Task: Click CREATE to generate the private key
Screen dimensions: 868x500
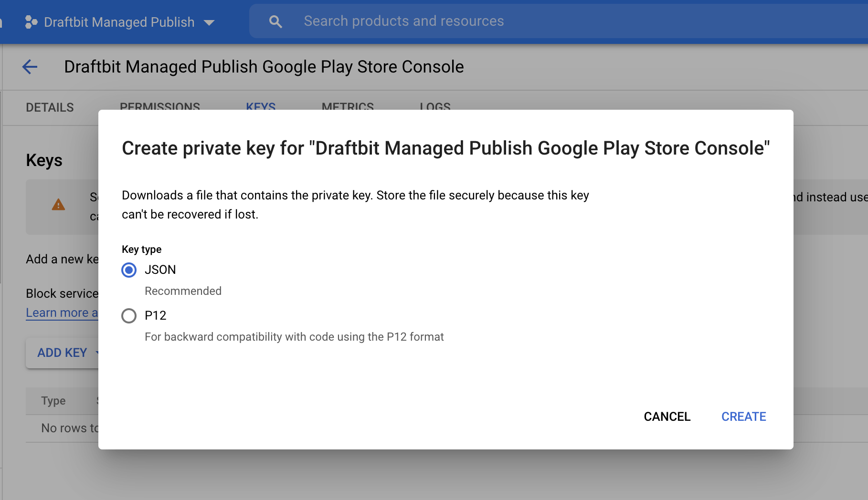Action: (743, 417)
